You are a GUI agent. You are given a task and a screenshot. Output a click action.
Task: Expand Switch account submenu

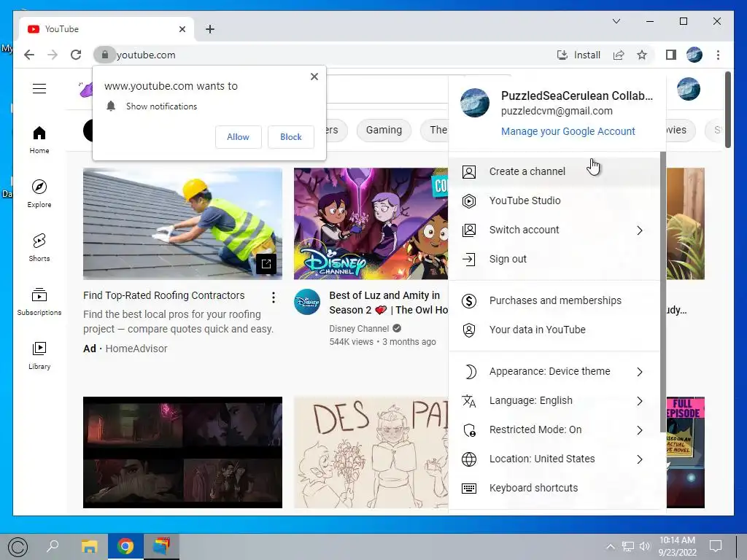[554, 230]
